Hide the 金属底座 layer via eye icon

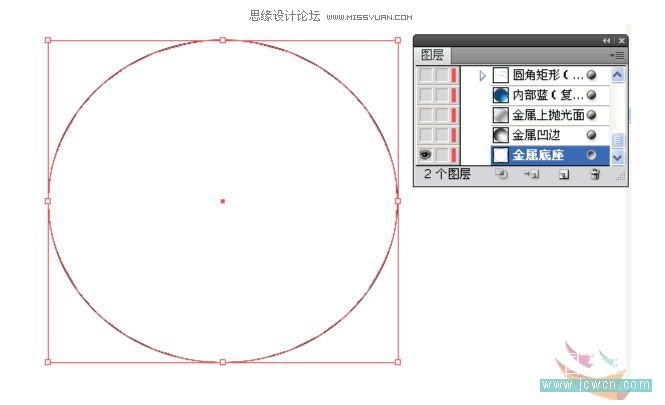tap(425, 155)
